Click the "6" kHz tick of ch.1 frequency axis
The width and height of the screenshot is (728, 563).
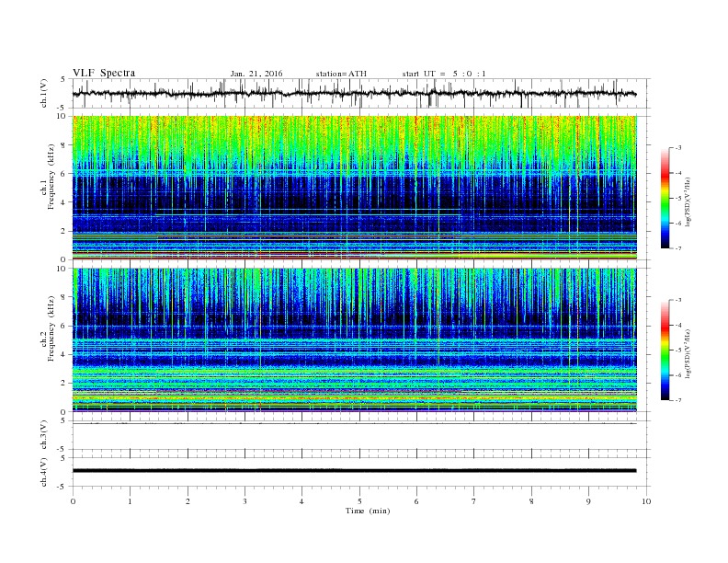64,173
